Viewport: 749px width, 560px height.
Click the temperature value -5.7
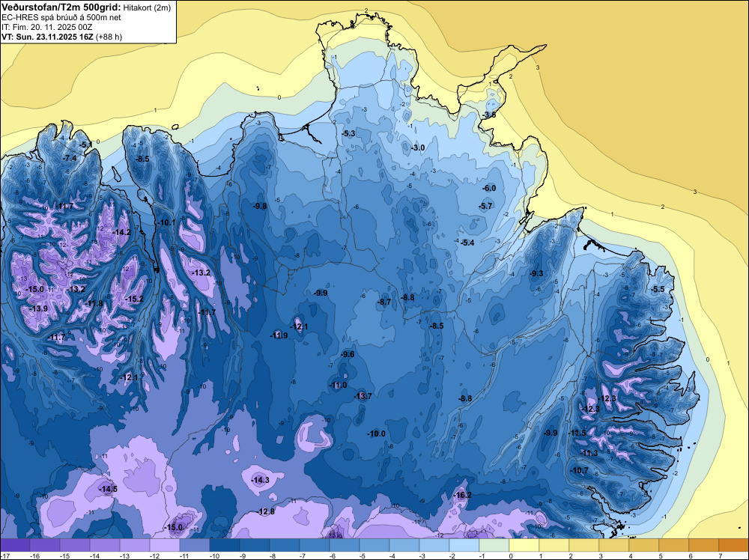pos(485,206)
